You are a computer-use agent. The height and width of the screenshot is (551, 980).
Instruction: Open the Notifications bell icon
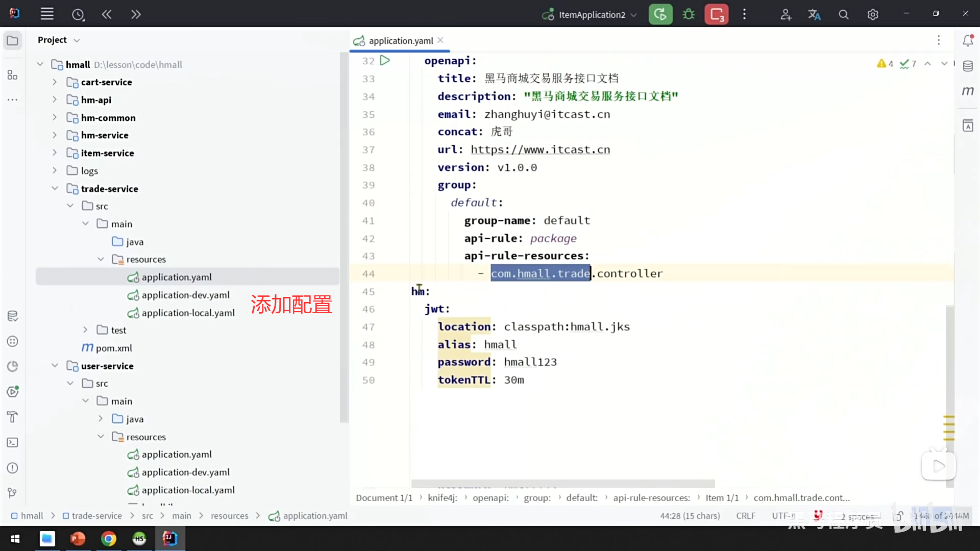pos(968,40)
